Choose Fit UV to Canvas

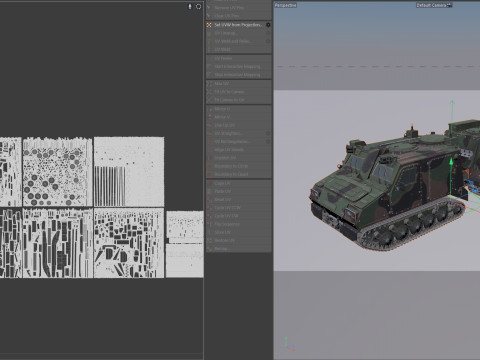click(239, 92)
